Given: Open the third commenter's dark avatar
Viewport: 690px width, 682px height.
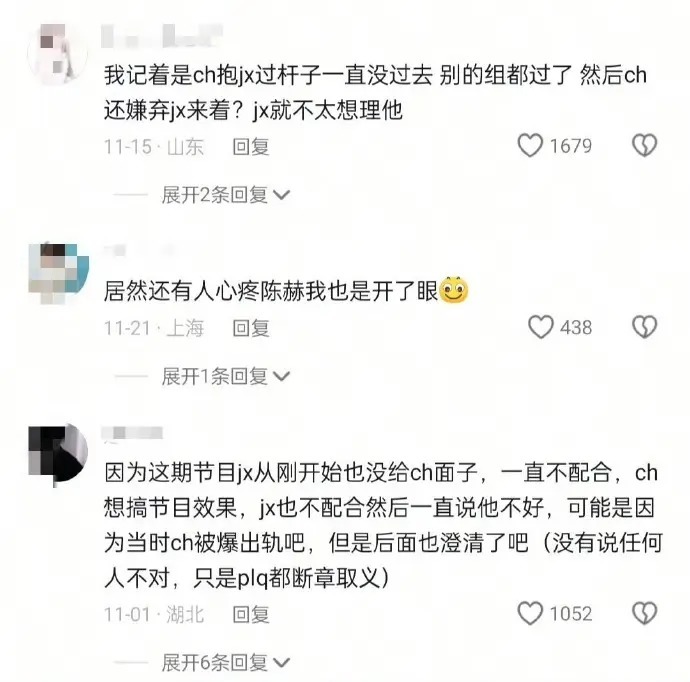Looking at the screenshot, I should point(58,454).
